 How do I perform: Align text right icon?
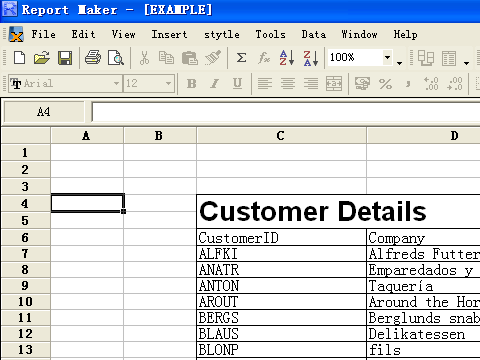click(311, 83)
